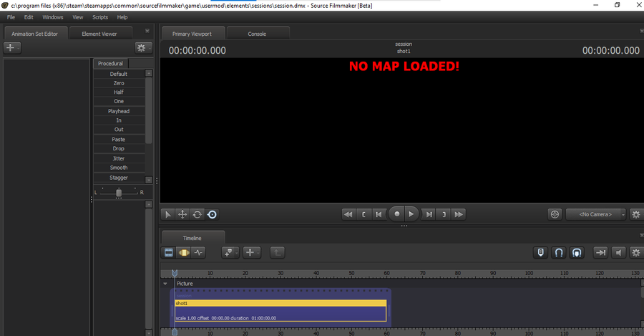Switch to Clip Editor mode
Image resolution: width=644 pixels, height=336 pixels.
point(168,252)
